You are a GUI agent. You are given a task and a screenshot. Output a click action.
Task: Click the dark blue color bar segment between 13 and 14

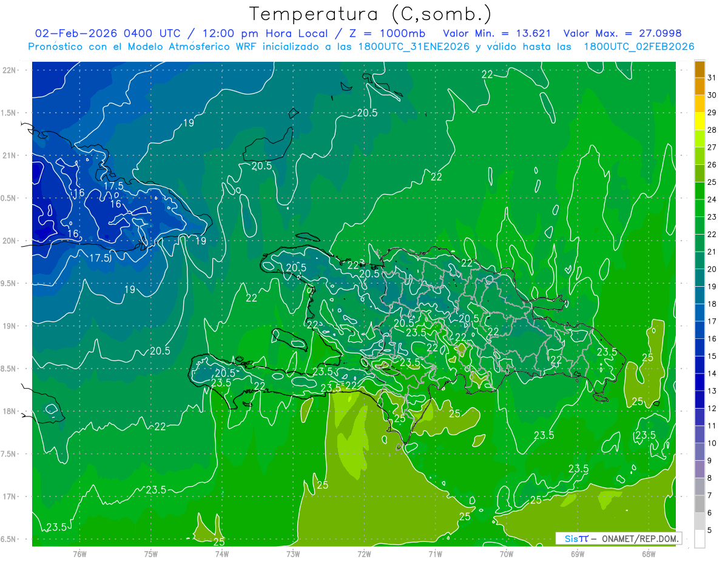pyautogui.click(x=699, y=383)
